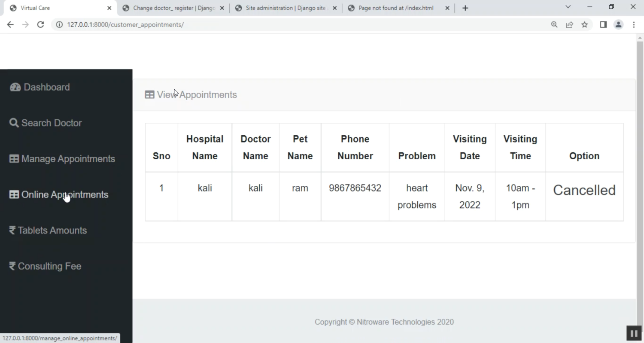The width and height of the screenshot is (644, 343).
Task: View site information icon in address bar
Action: 59,24
